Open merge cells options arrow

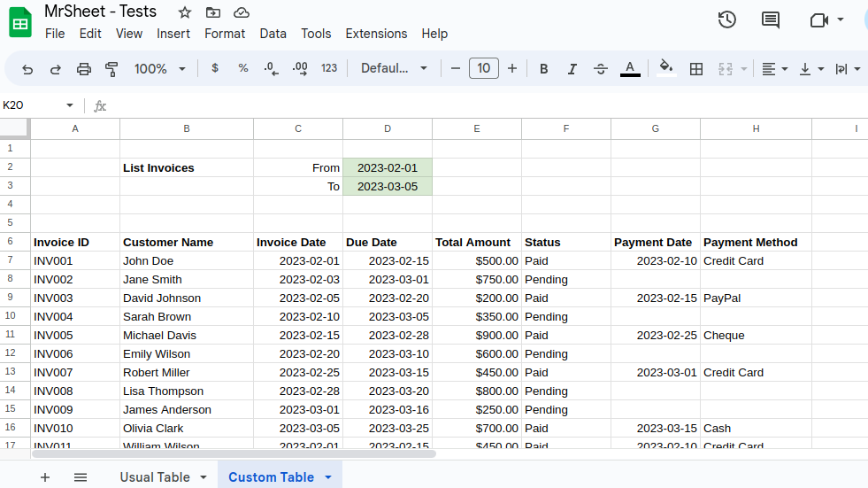744,69
